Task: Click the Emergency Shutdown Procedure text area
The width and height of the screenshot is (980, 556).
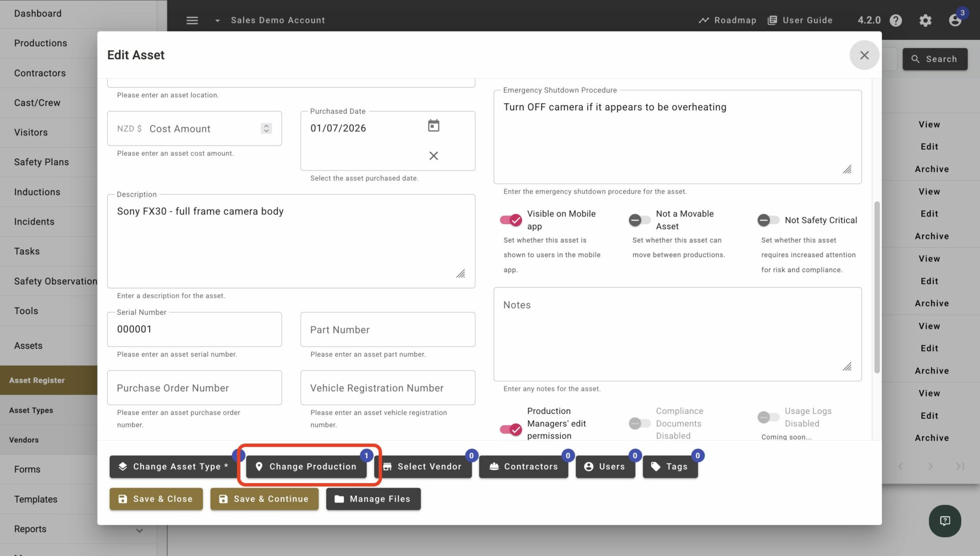Action: point(677,137)
